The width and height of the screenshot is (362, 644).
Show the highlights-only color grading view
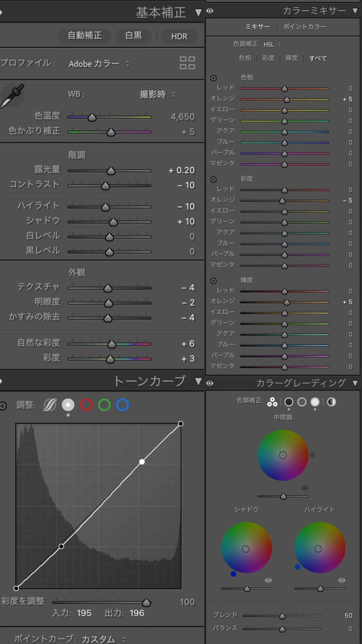[x=315, y=401]
